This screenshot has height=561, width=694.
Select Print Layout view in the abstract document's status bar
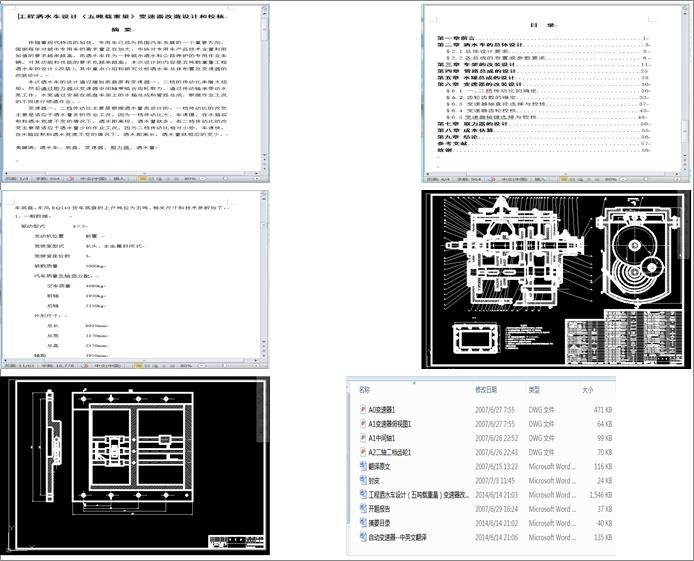pos(142,179)
